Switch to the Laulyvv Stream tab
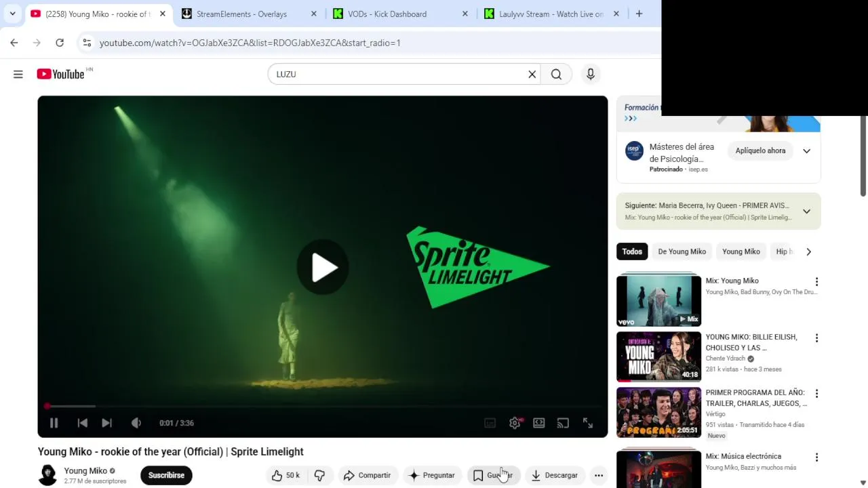Image resolution: width=868 pixels, height=488 pixels. click(551, 14)
